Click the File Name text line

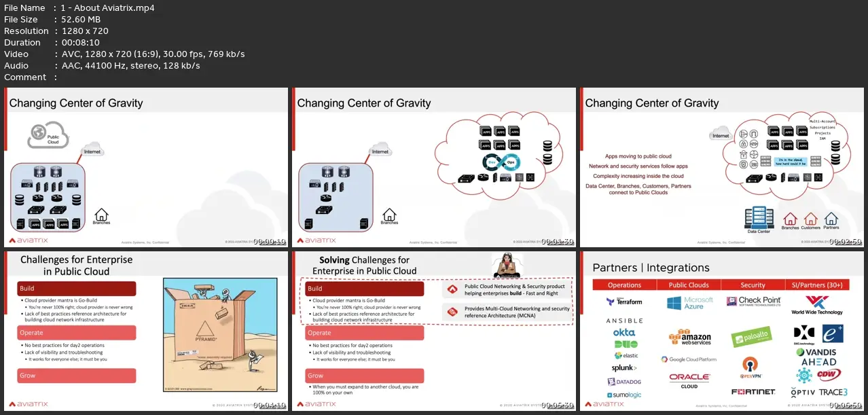[x=79, y=7]
